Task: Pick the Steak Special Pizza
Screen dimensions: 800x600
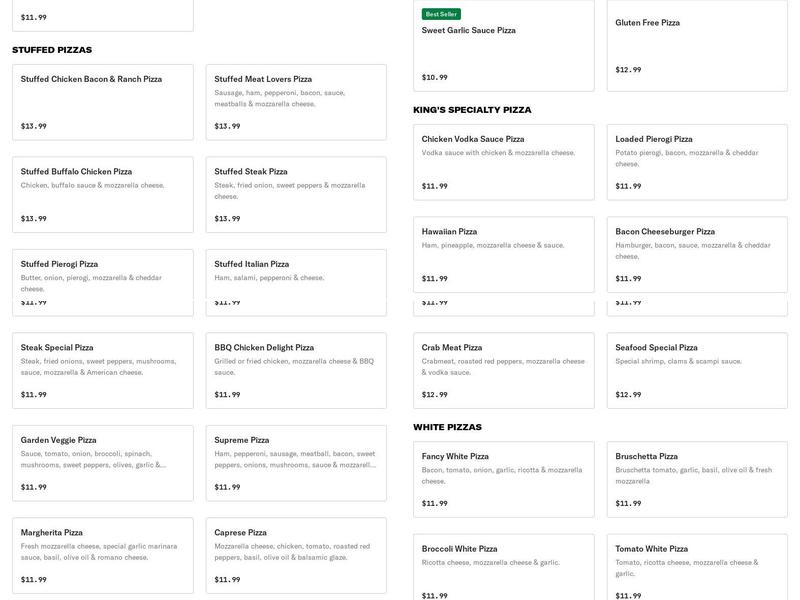Action: click(x=102, y=370)
